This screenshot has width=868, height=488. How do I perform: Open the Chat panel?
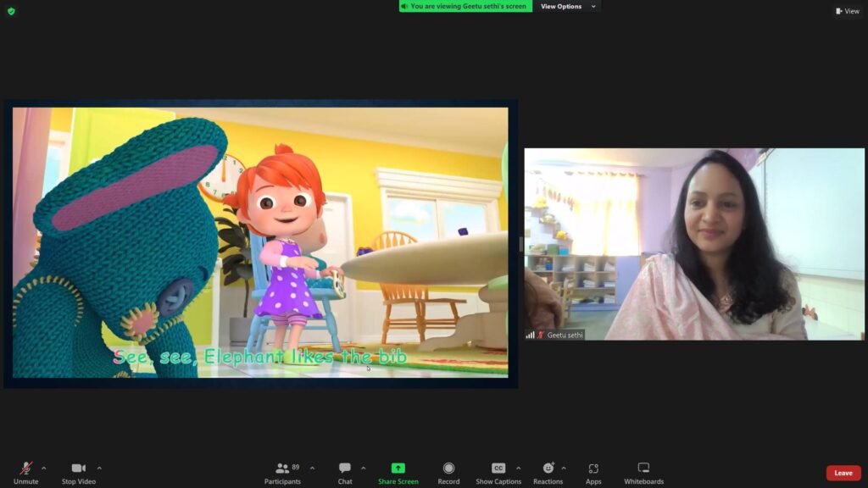[345, 474]
